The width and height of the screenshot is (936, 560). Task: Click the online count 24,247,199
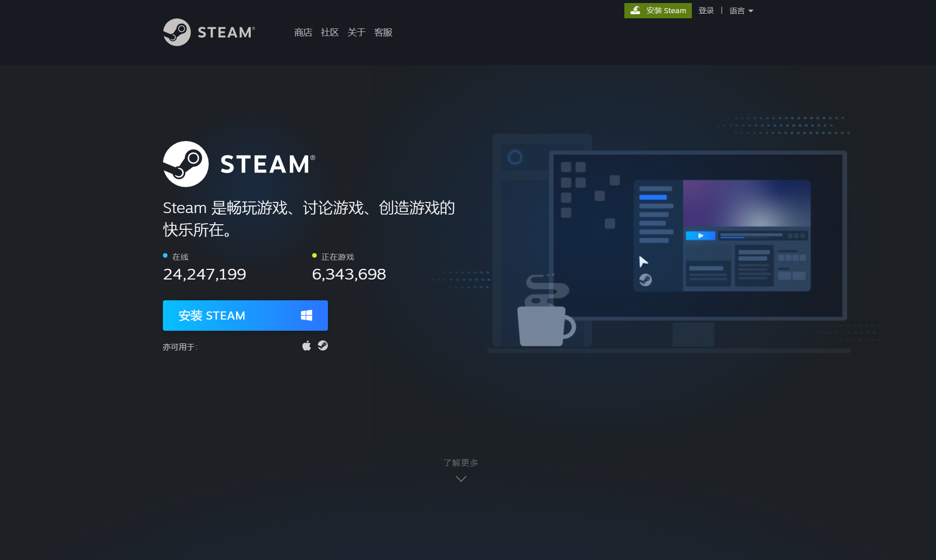tap(205, 274)
